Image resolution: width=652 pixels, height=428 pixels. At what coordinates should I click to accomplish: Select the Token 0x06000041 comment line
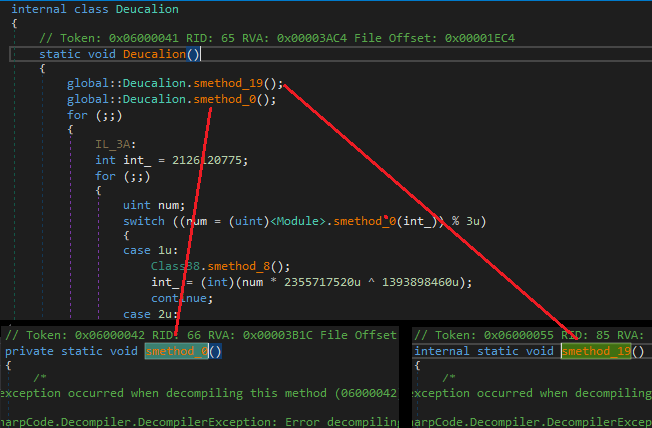pyautogui.click(x=277, y=38)
